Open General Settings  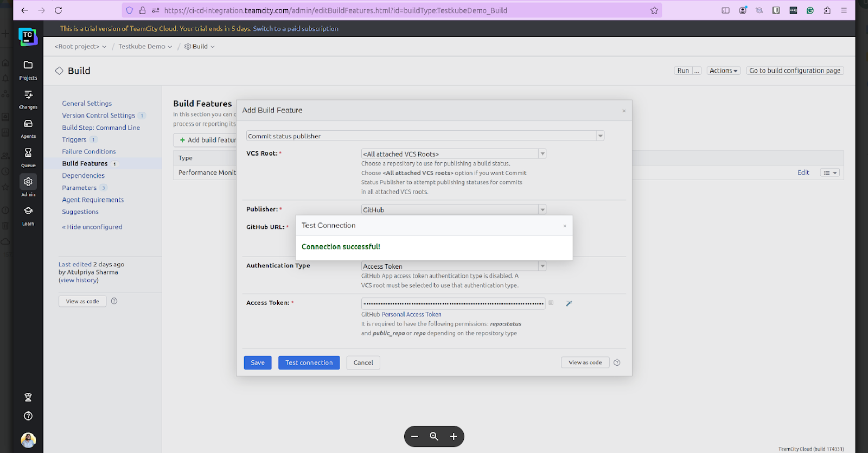tap(87, 103)
